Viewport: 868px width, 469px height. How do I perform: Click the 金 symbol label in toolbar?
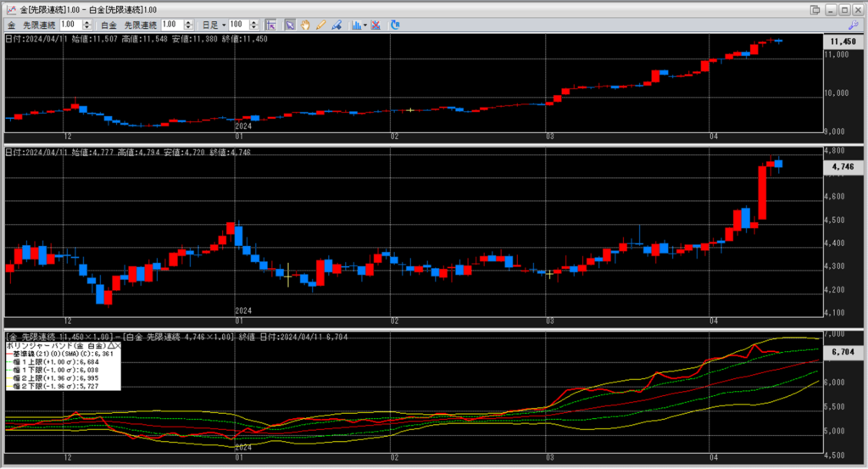[11, 25]
